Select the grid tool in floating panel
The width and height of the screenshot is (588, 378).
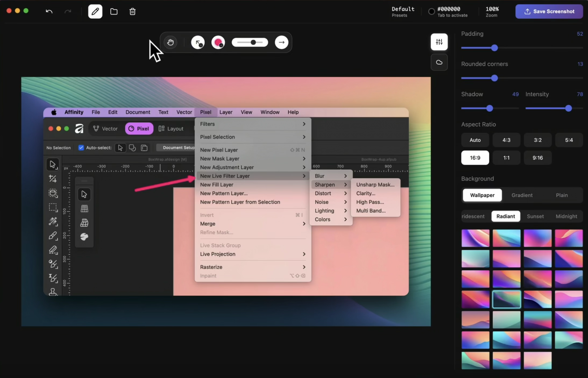(84, 208)
